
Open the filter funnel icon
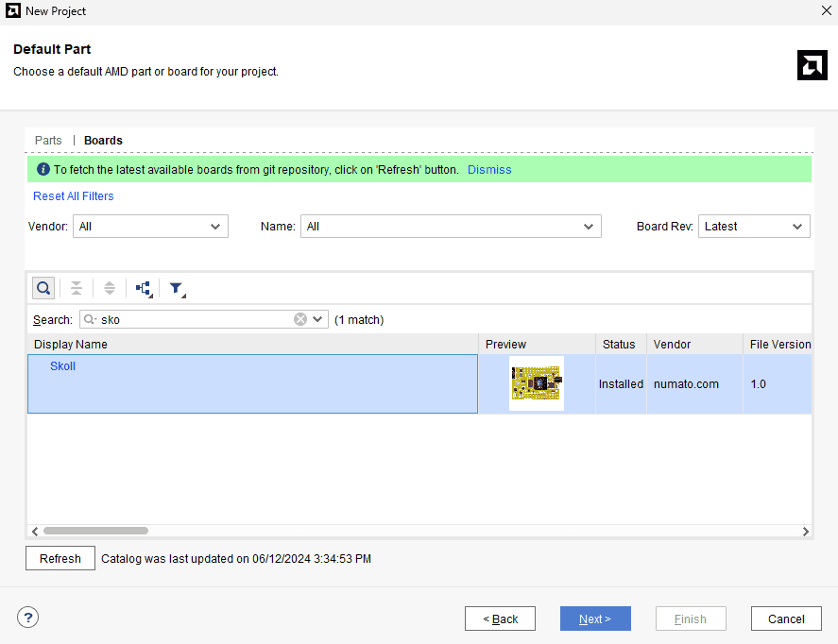pyautogui.click(x=177, y=289)
